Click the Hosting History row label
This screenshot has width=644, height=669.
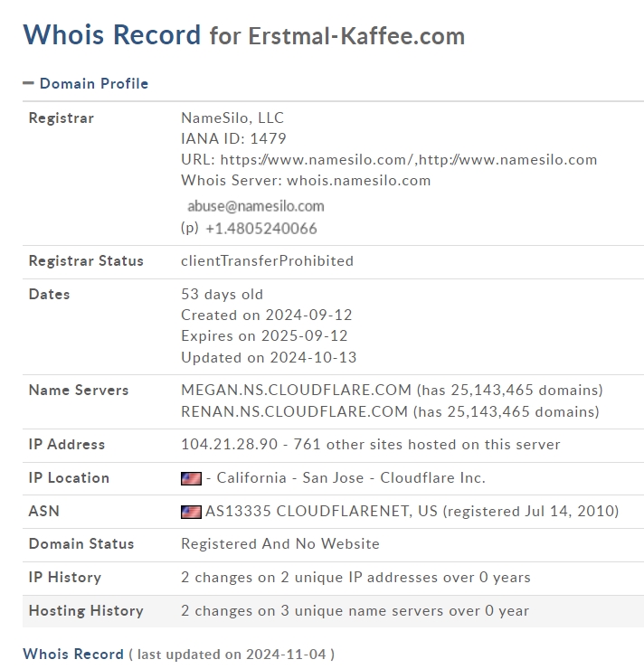tap(86, 611)
